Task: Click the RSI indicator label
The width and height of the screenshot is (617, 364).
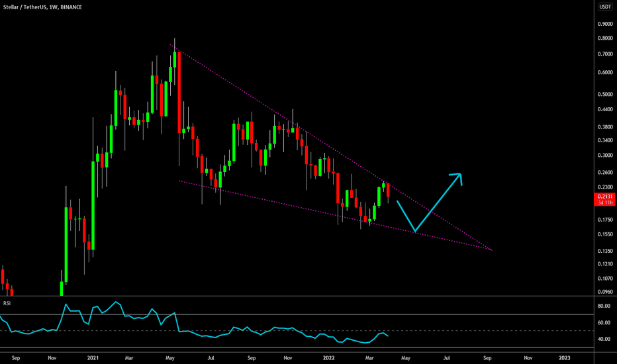Action: tap(7, 303)
